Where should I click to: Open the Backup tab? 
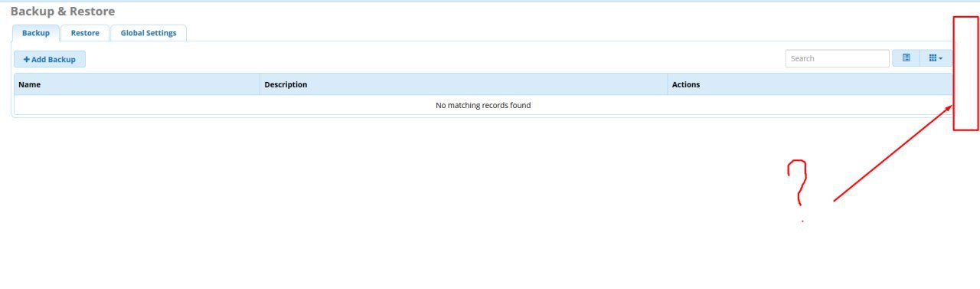(36, 33)
